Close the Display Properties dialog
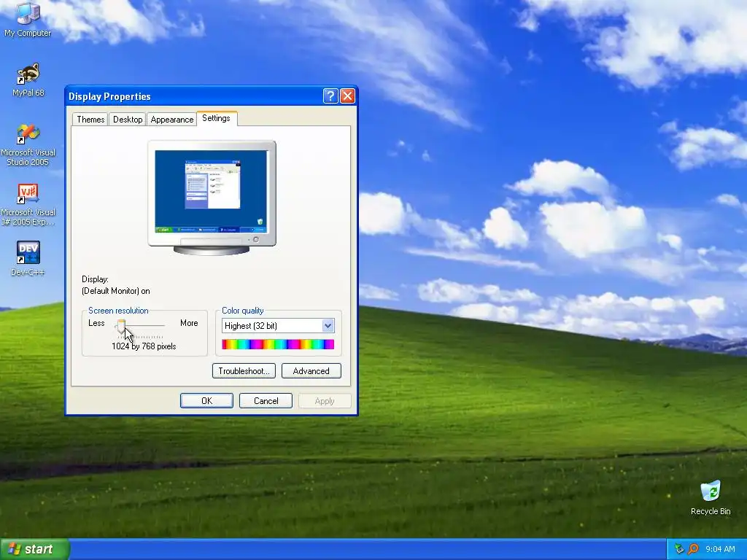The height and width of the screenshot is (560, 747). coord(348,96)
